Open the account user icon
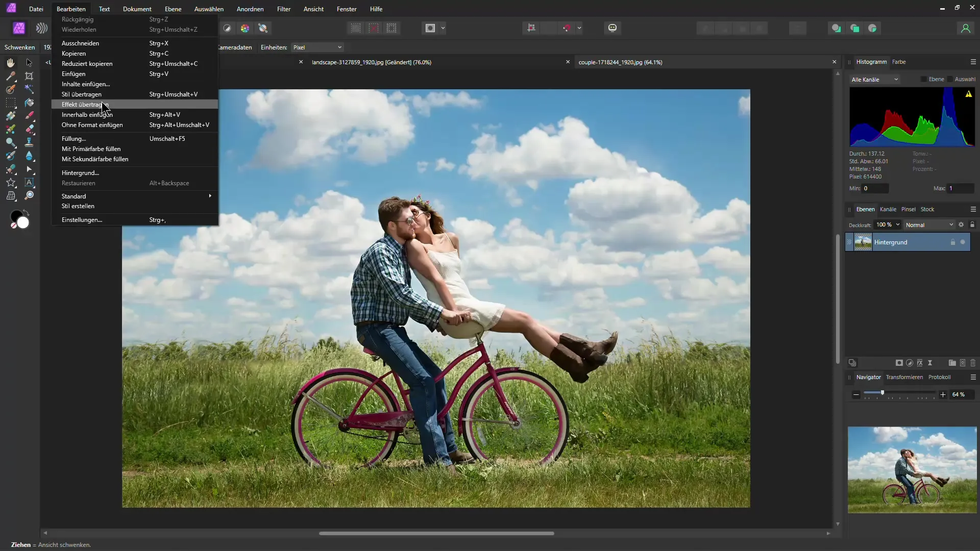The image size is (980, 551). click(965, 28)
